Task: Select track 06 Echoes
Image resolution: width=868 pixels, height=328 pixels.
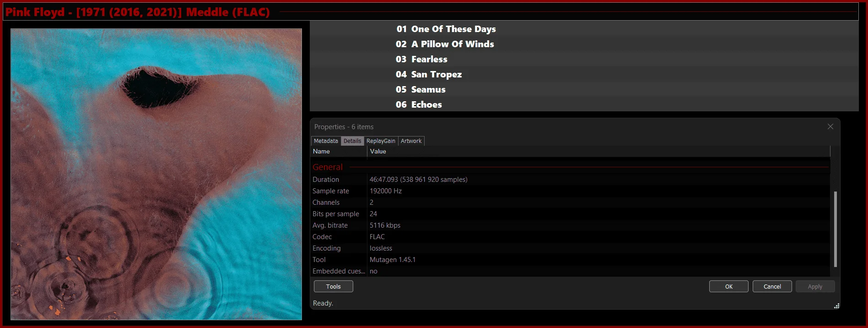Action: (584, 104)
